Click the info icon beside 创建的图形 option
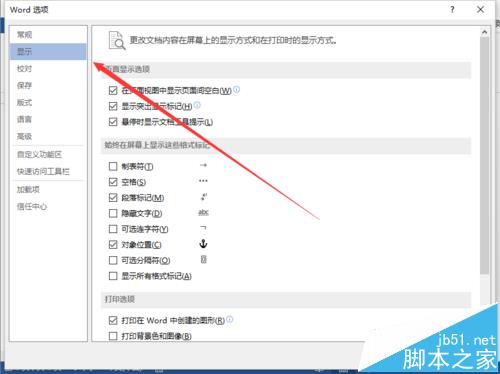The width and height of the screenshot is (500, 374). point(229,320)
